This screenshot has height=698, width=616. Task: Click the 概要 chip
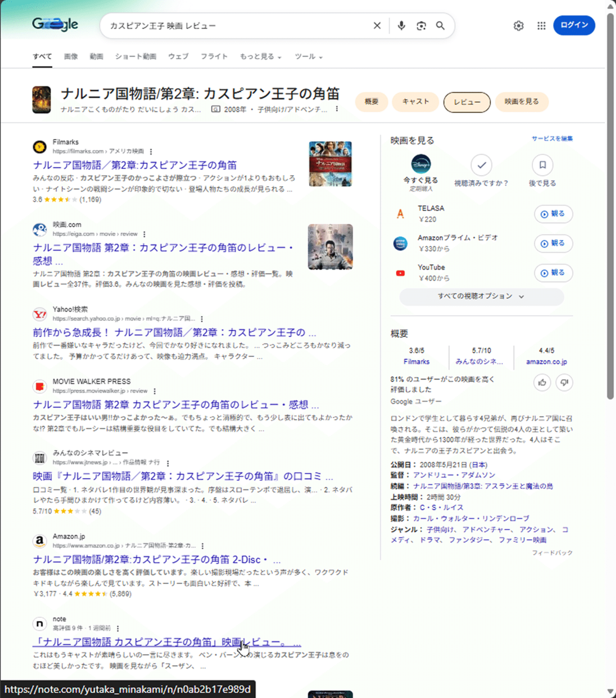tap(371, 102)
